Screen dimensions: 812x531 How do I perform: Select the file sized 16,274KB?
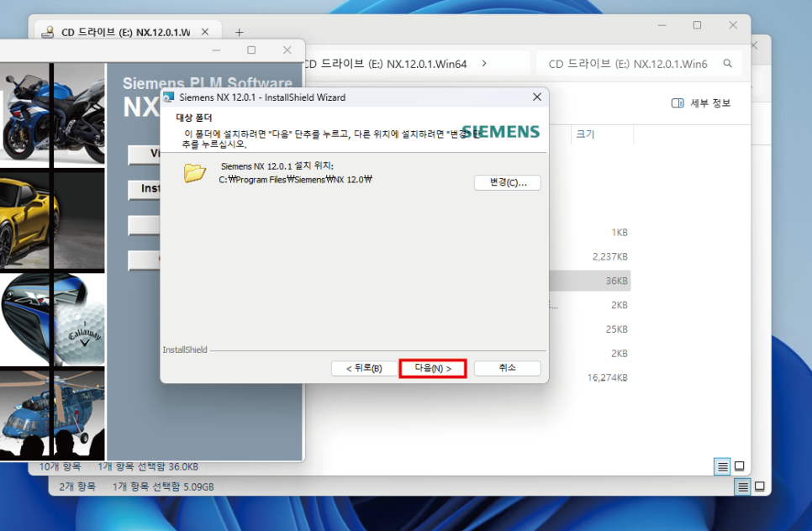tap(607, 378)
